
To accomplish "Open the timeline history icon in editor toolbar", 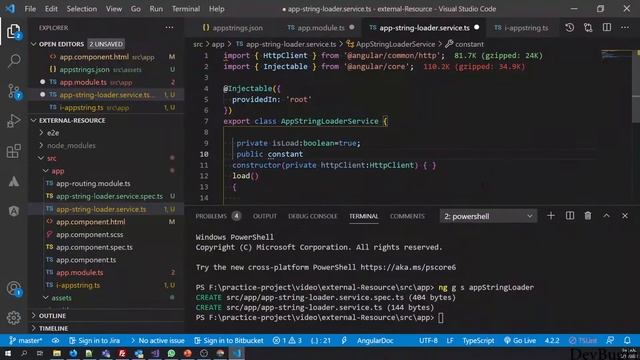I will pyautogui.click(x=569, y=27).
